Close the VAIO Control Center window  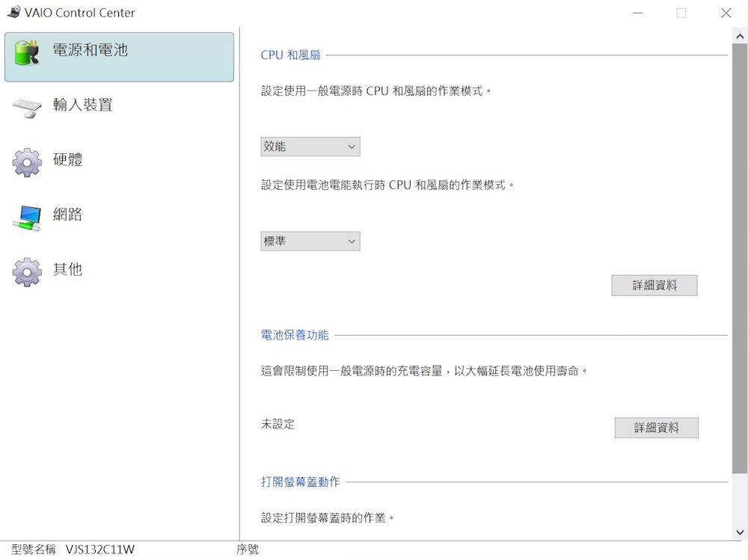pyautogui.click(x=726, y=13)
